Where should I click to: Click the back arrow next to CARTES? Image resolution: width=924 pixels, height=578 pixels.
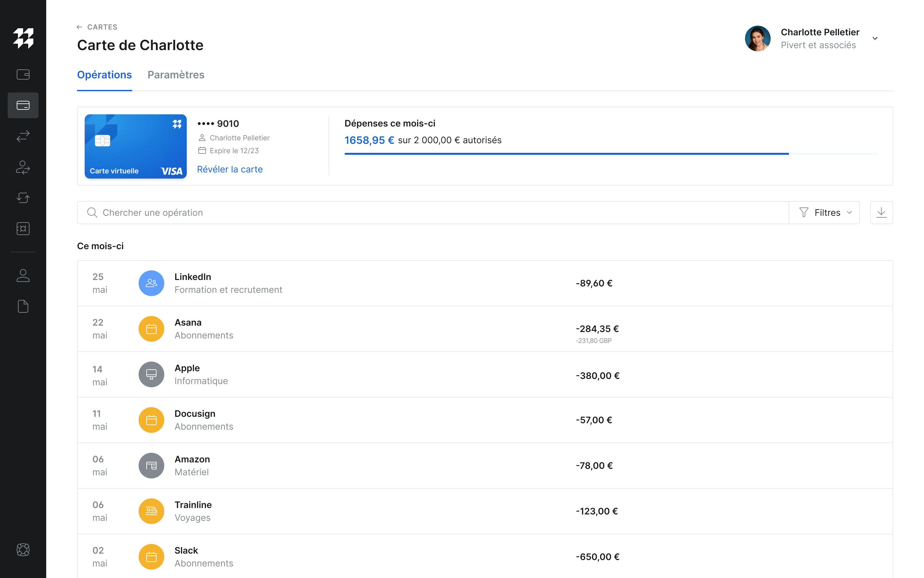(80, 27)
